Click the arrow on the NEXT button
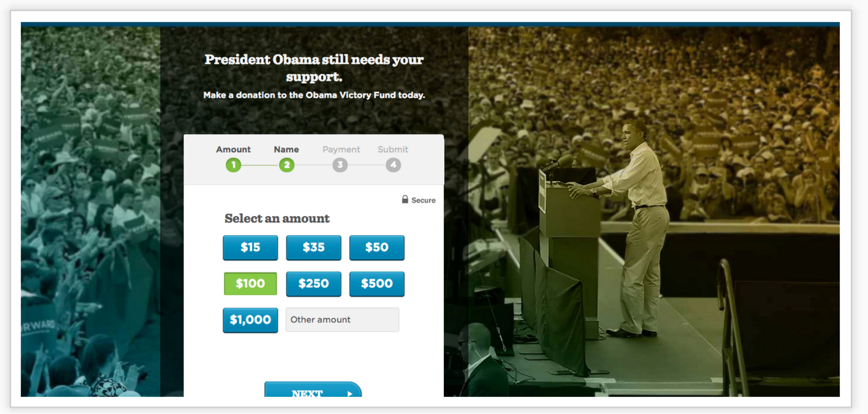The height and width of the screenshot is (414, 868). [x=350, y=393]
